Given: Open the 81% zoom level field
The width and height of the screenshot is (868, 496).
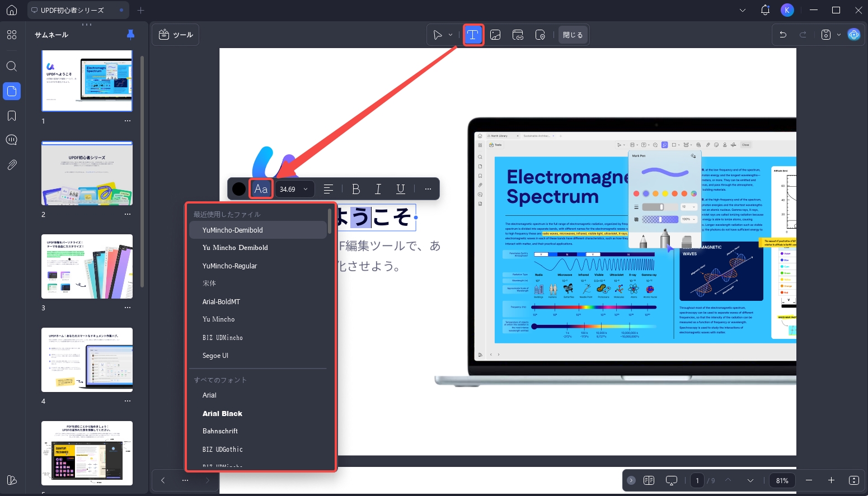Looking at the screenshot, I should [x=782, y=480].
